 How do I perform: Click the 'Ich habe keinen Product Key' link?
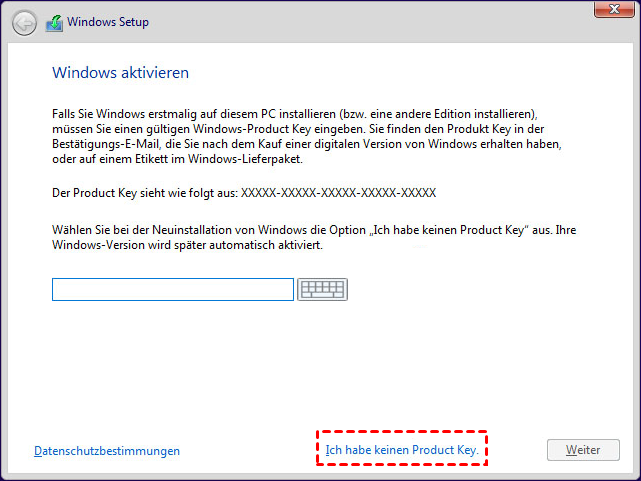(x=402, y=450)
